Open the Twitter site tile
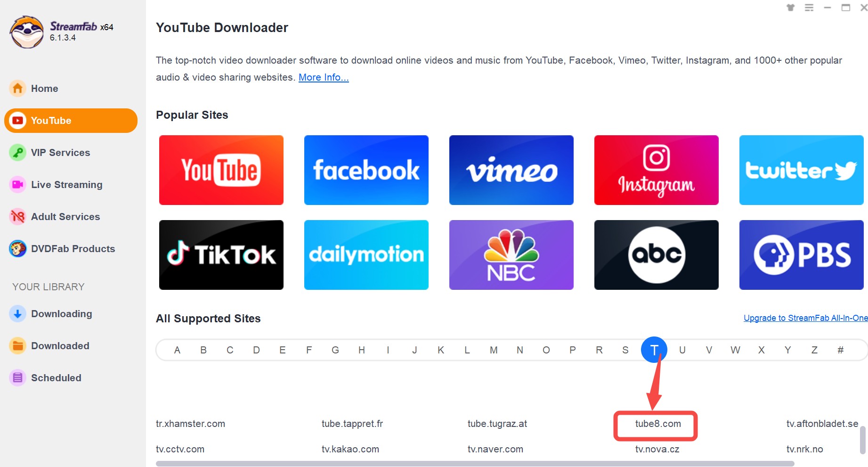Screen dimensions: 868x467 tap(802, 170)
